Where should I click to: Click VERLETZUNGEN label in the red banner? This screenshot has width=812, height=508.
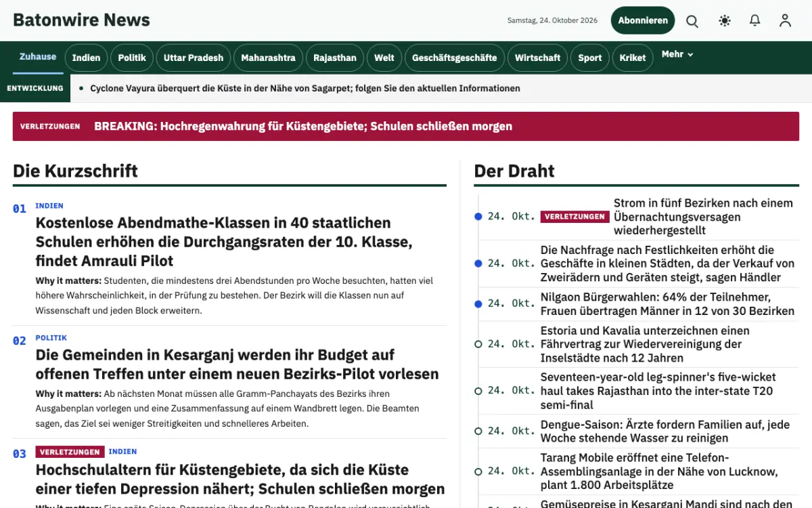click(50, 127)
